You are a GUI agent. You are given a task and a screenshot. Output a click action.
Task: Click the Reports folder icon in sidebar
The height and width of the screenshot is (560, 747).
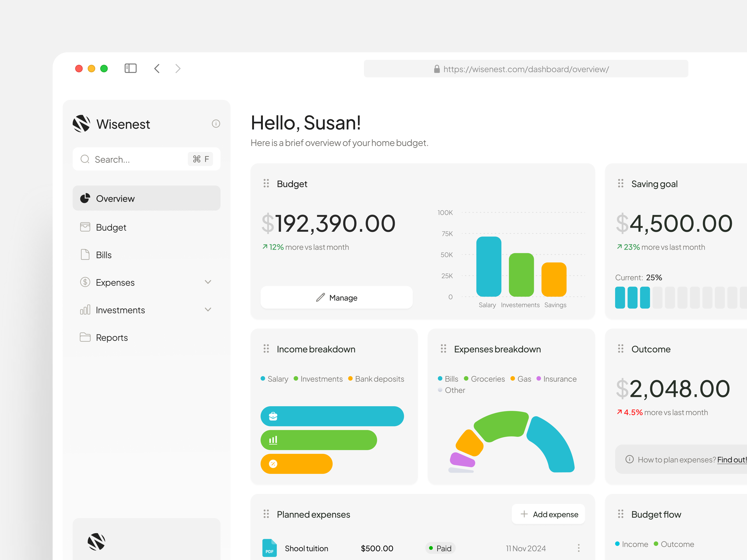[85, 337]
